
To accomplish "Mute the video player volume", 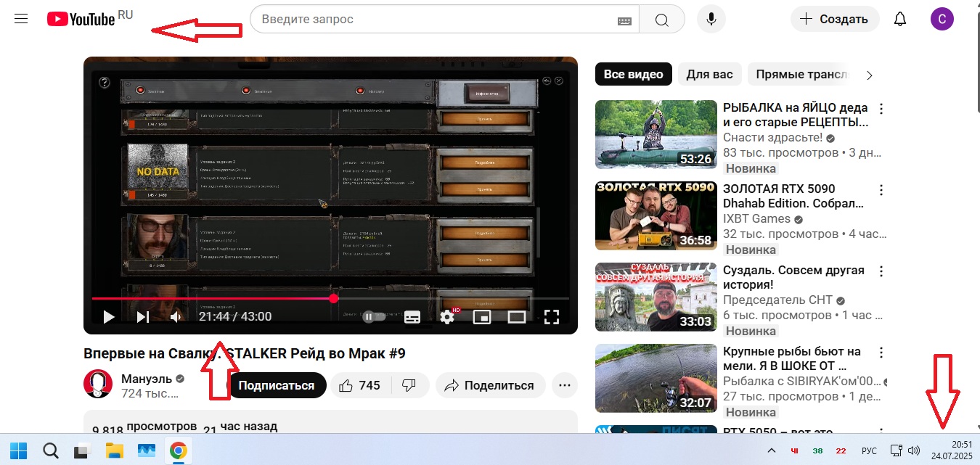I will 176,316.
